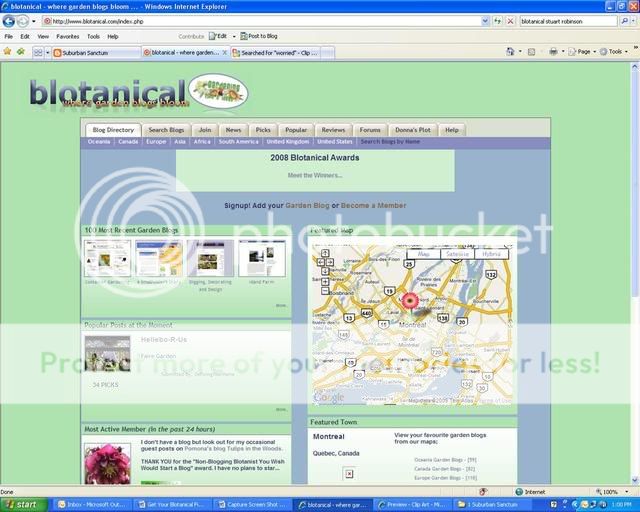
Task: Open the Help menu in menu bar
Action: [x=113, y=36]
